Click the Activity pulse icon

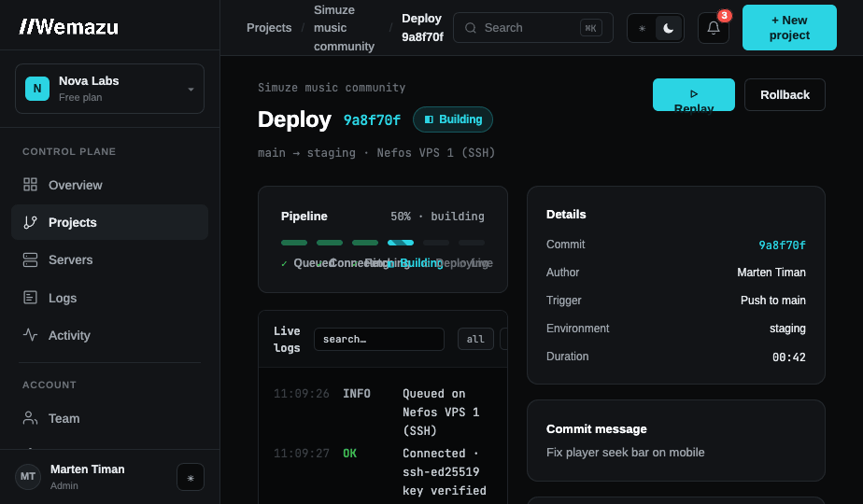tap(30, 335)
